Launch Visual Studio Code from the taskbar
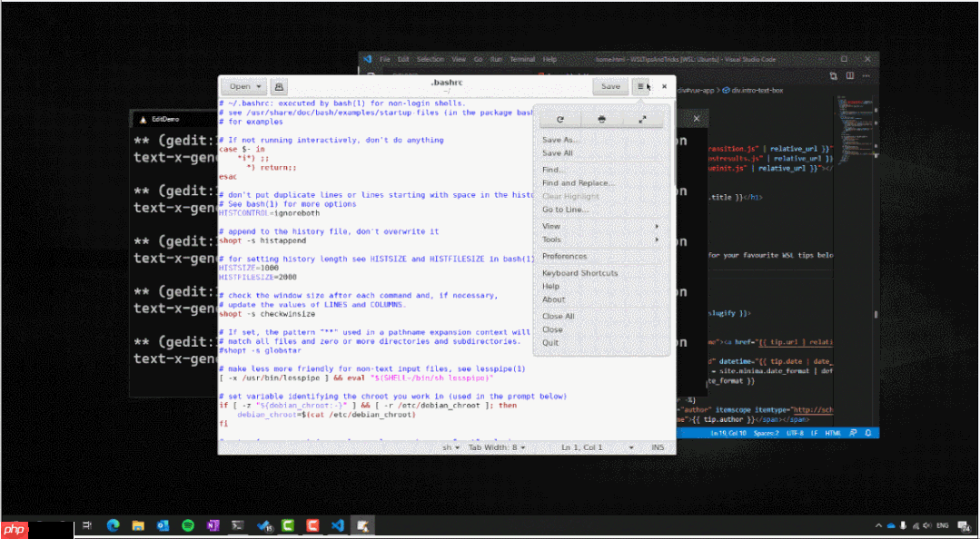The height and width of the screenshot is (539, 980). click(337, 524)
